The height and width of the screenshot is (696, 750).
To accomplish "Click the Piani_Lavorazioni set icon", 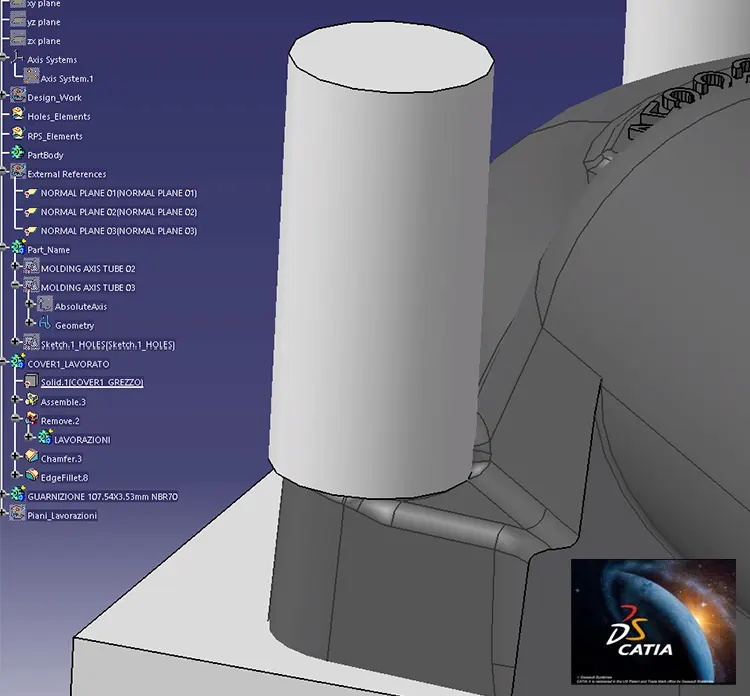I will click(18, 513).
